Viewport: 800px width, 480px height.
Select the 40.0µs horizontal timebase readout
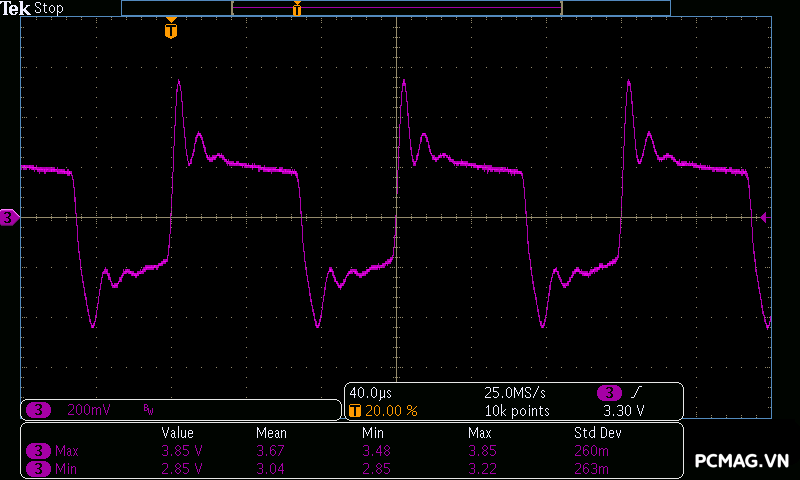pos(370,393)
